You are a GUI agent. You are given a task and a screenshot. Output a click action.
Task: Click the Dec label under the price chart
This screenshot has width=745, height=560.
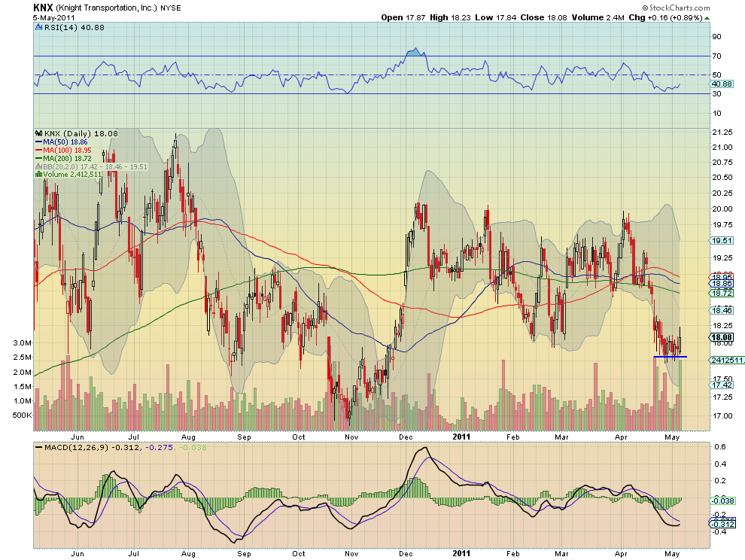coord(406,437)
